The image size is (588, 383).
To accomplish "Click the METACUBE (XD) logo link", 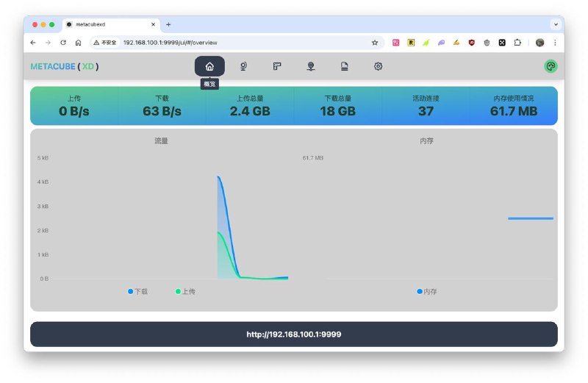I will tap(64, 66).
